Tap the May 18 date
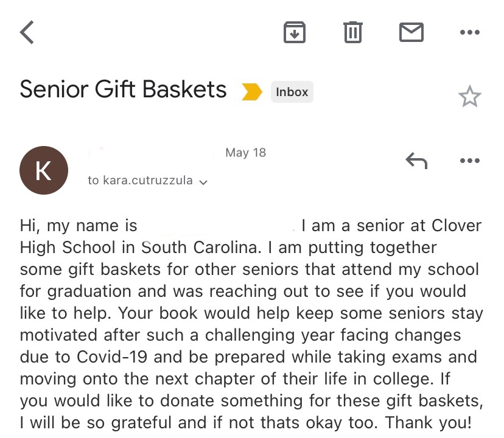Screen dimensions: 504x438 (x=245, y=152)
